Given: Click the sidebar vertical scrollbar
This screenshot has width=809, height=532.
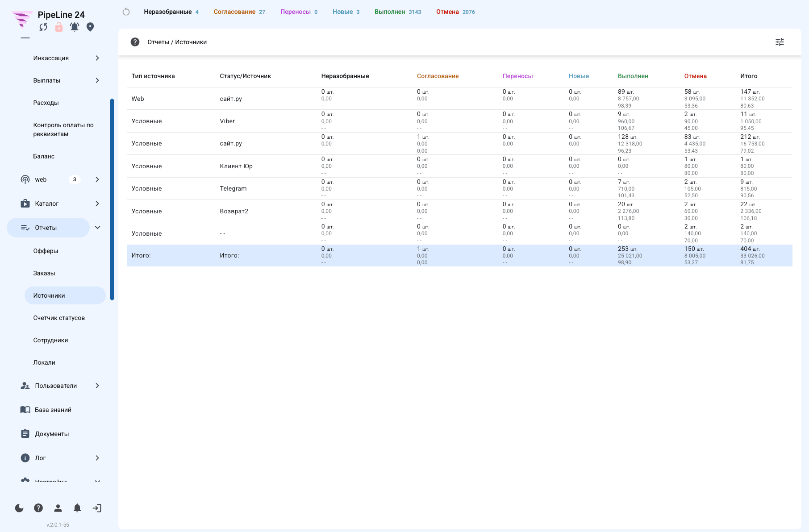Looking at the screenshot, I should [112, 199].
